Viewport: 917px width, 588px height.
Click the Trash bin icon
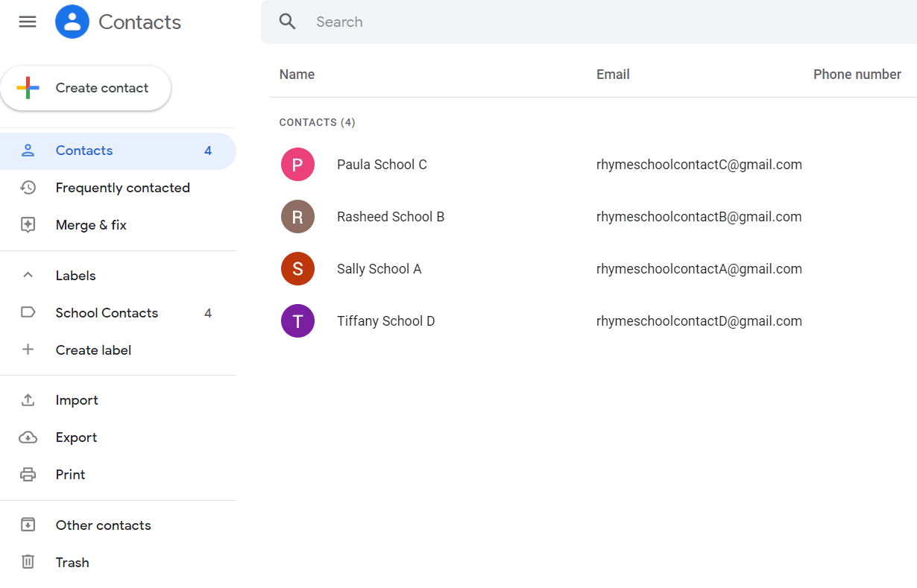[28, 563]
